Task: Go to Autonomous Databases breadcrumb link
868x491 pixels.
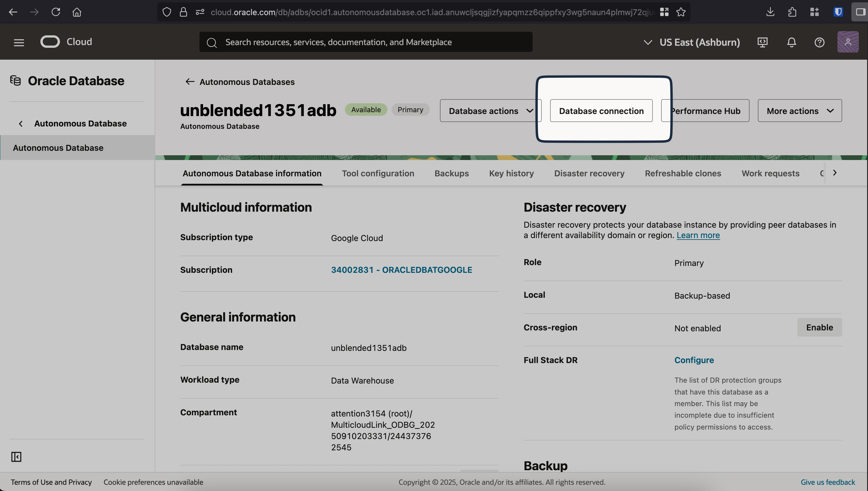Action: 247,82
